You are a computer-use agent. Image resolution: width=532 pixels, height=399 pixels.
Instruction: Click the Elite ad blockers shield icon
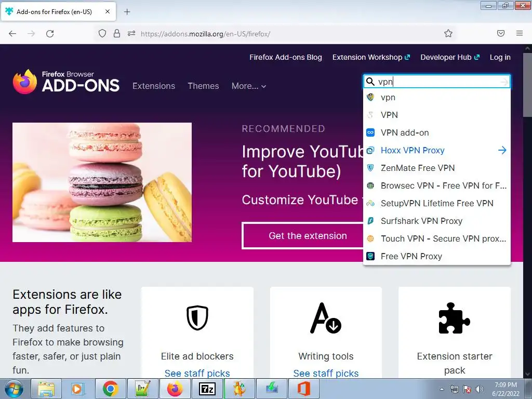197,318
